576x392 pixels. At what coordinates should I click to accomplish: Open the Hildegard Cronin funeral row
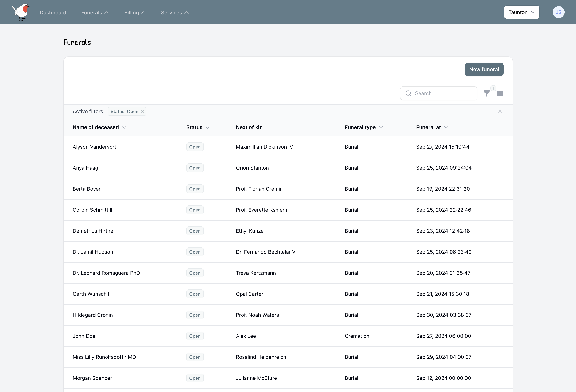(288, 315)
